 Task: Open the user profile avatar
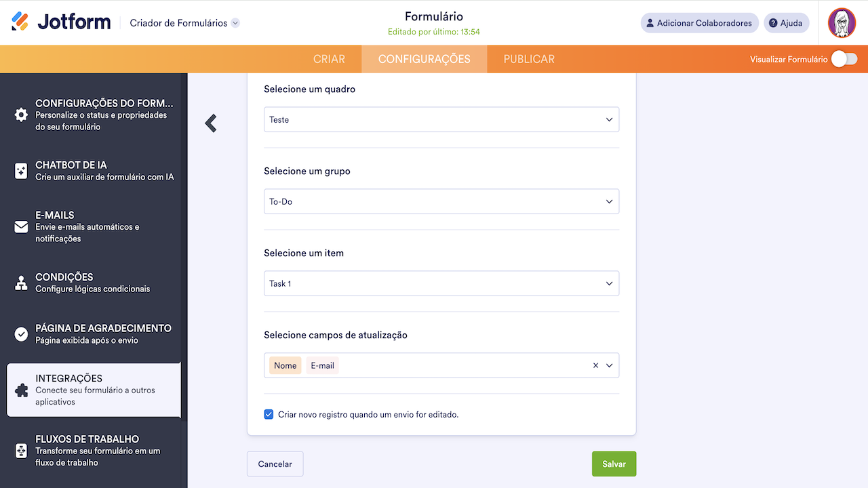point(842,23)
